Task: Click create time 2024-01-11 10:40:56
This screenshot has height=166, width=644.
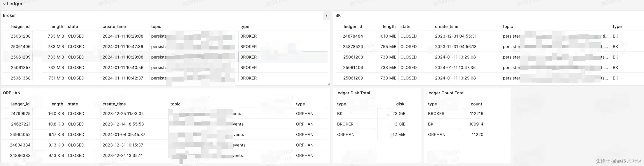Action: (x=123, y=68)
